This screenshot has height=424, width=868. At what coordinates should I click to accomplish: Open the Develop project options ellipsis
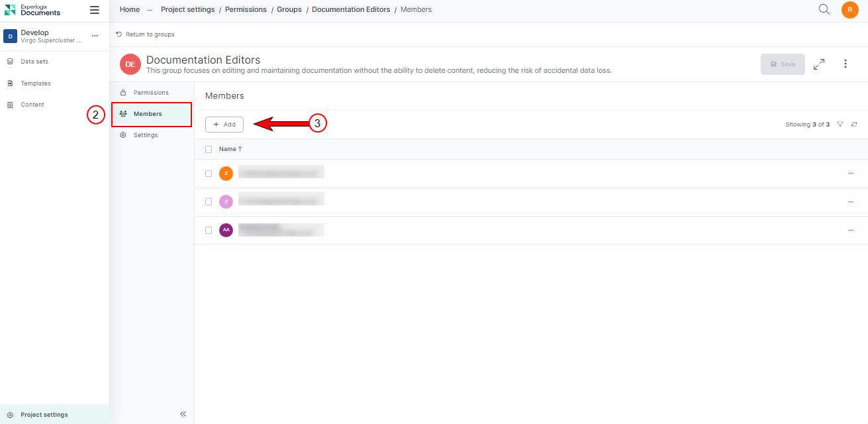tap(95, 36)
